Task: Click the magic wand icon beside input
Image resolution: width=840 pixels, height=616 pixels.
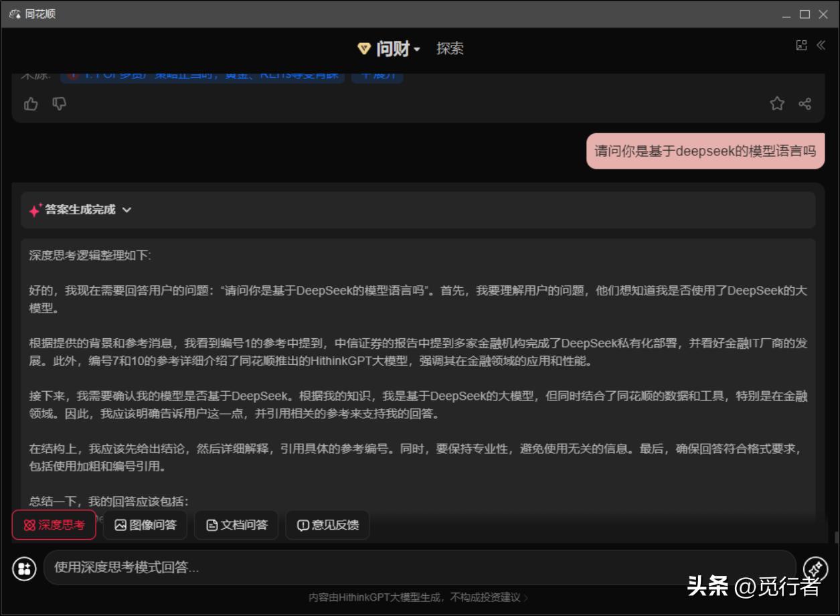Action: click(x=815, y=568)
